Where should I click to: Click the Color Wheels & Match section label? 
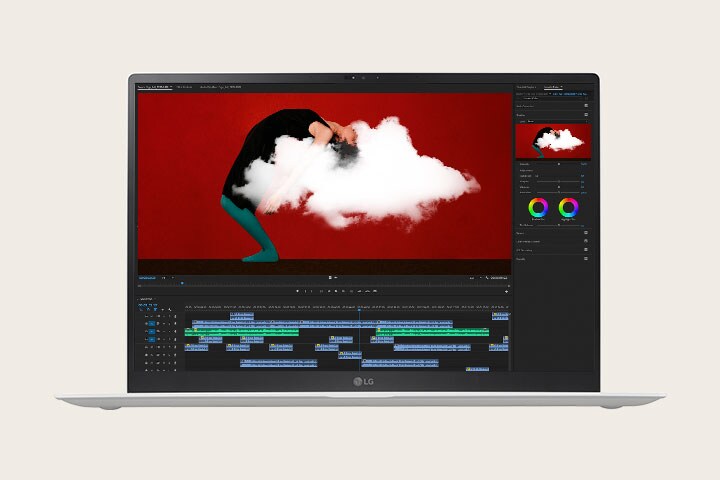click(530, 241)
